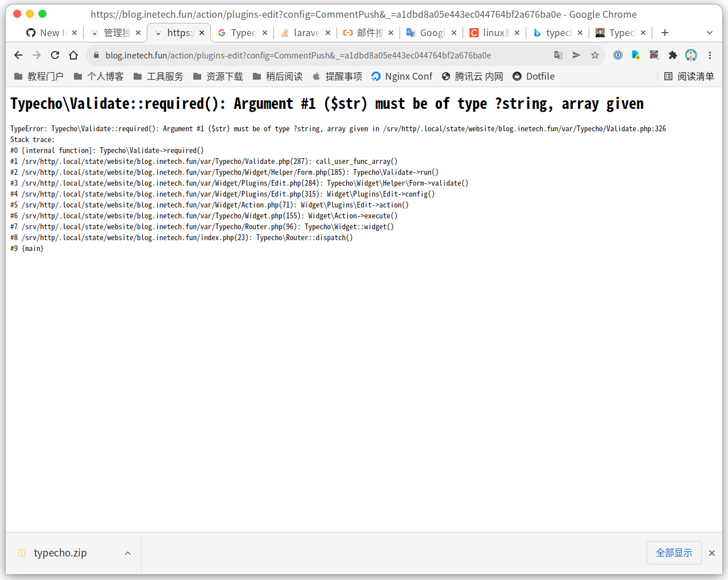Open the 教程门户 bookmark folder
This screenshot has width=728, height=580.
(x=38, y=76)
